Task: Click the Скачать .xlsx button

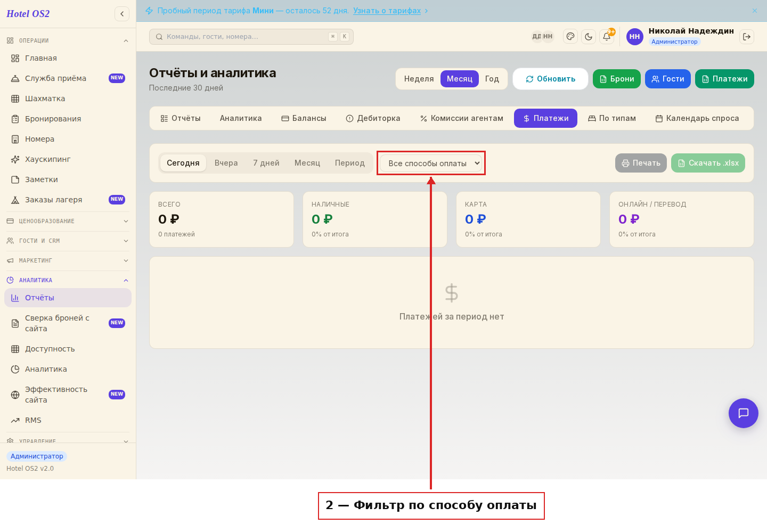Action: [x=708, y=163]
